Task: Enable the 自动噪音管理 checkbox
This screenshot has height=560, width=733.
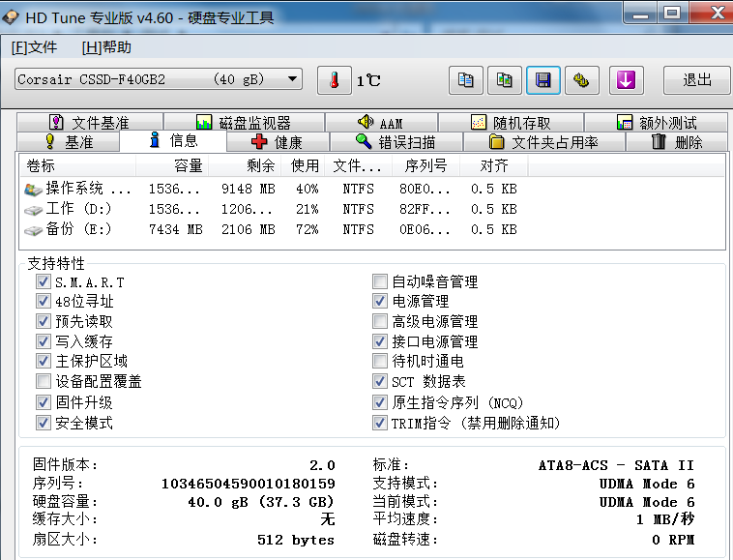Action: [380, 281]
